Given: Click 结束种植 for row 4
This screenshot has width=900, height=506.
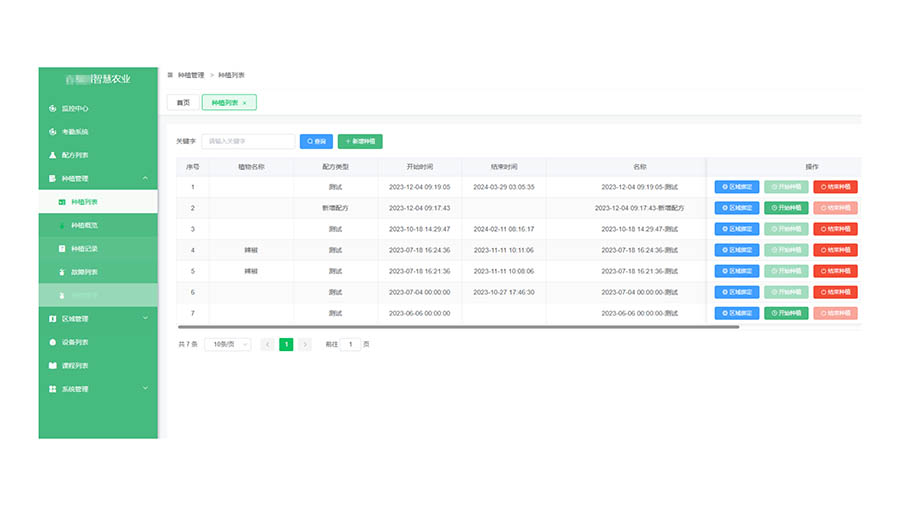Looking at the screenshot, I should point(836,250).
